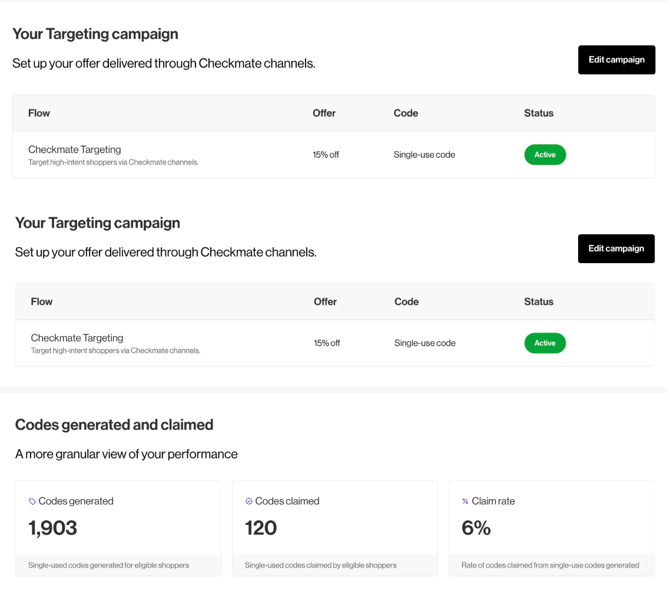Click the Active badge in the first table

click(x=545, y=155)
